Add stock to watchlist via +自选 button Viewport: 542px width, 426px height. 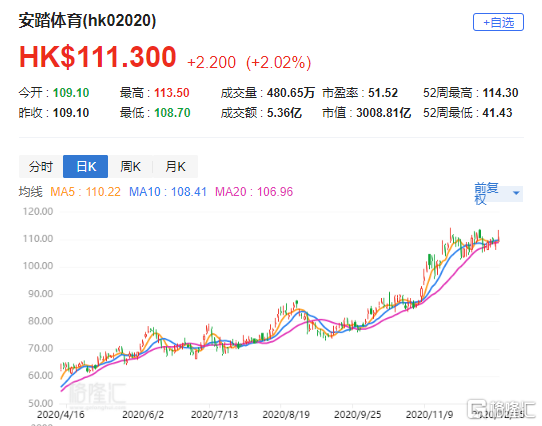pyautogui.click(x=498, y=22)
